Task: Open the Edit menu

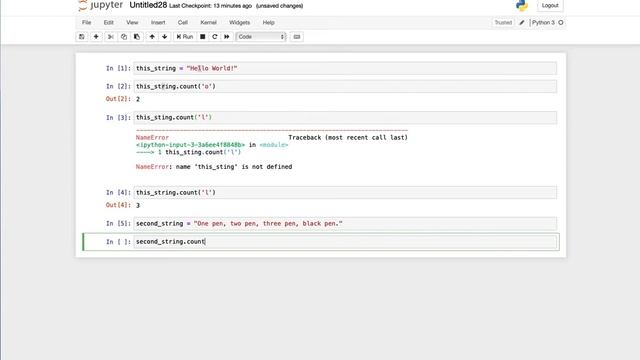Action: [x=109, y=22]
